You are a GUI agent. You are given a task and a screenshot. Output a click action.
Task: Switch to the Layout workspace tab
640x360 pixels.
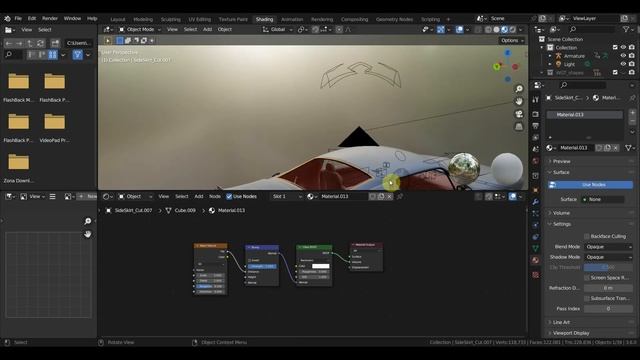(118, 19)
